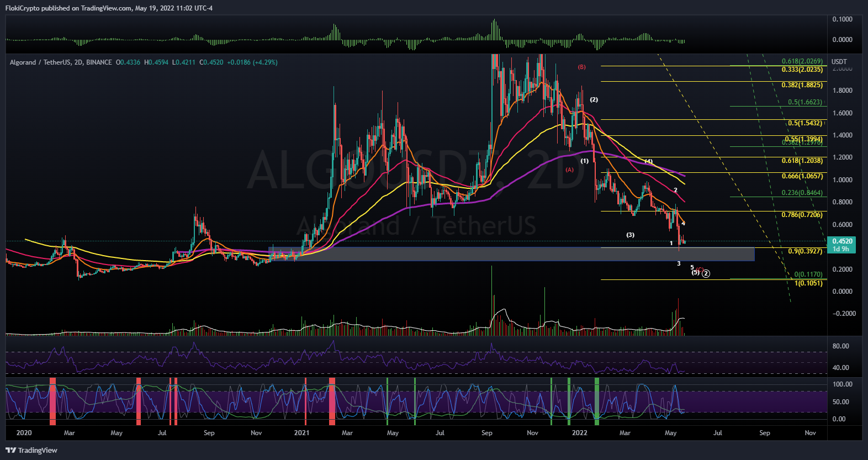Click the red (B) wave label

(581, 67)
